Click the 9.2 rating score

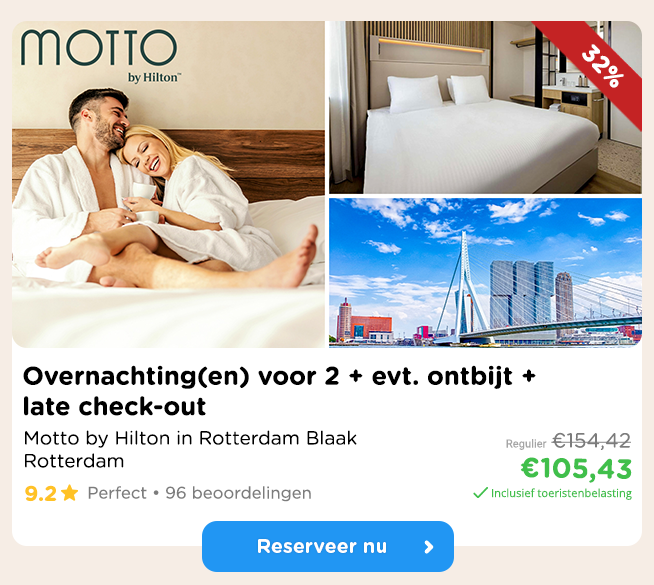pyautogui.click(x=40, y=494)
